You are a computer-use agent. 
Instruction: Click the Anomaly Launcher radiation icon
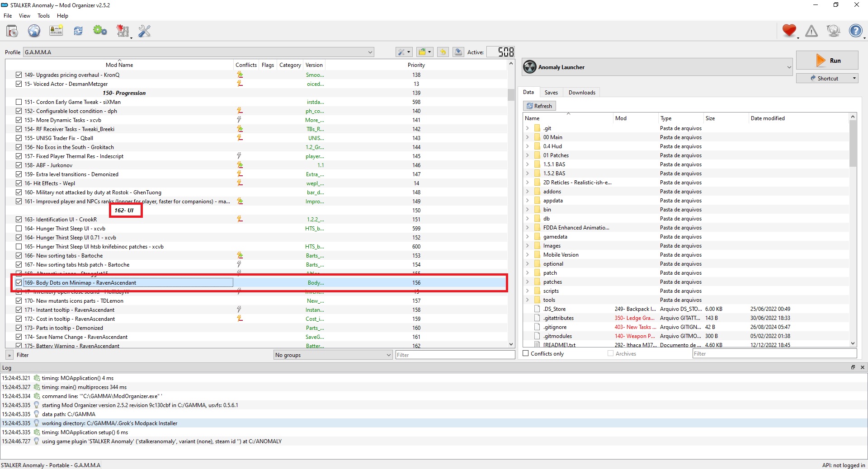coord(530,67)
